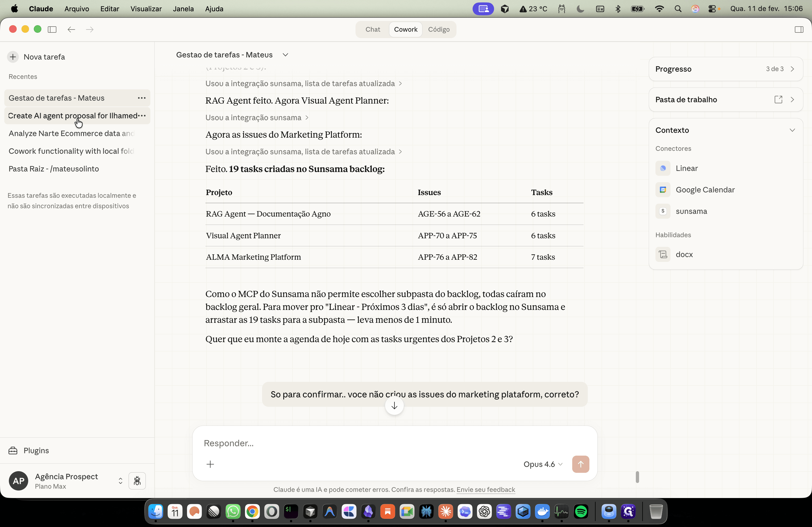
Task: Click the docx skill icon
Action: (662, 255)
